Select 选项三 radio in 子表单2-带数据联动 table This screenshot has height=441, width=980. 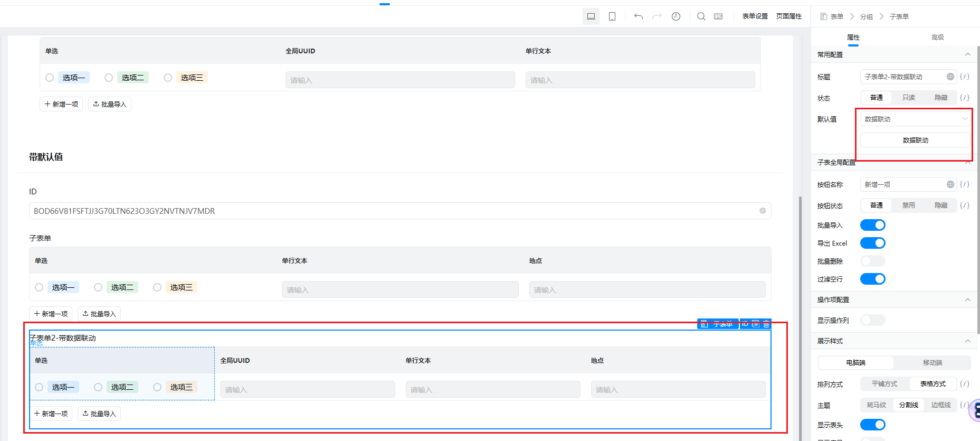[157, 387]
